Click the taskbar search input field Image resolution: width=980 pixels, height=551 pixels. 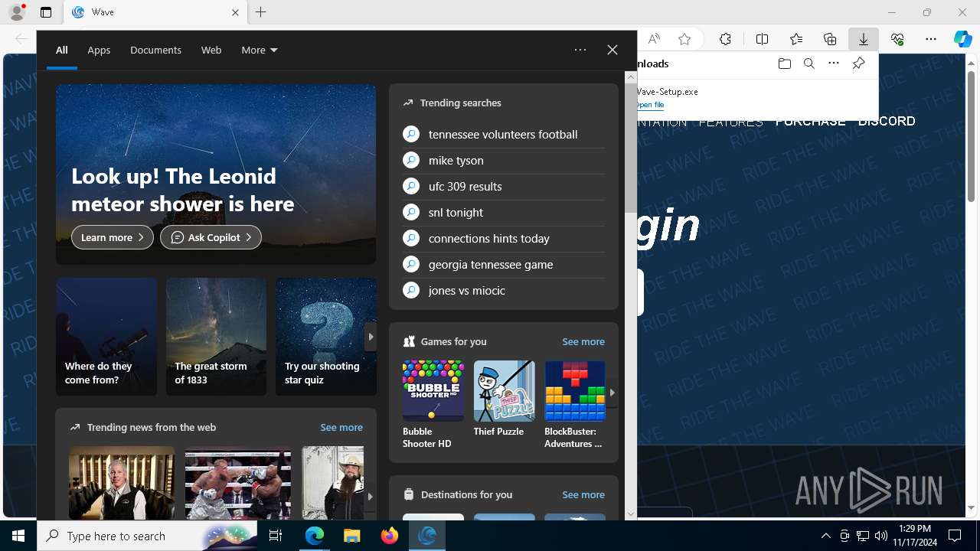(147, 536)
